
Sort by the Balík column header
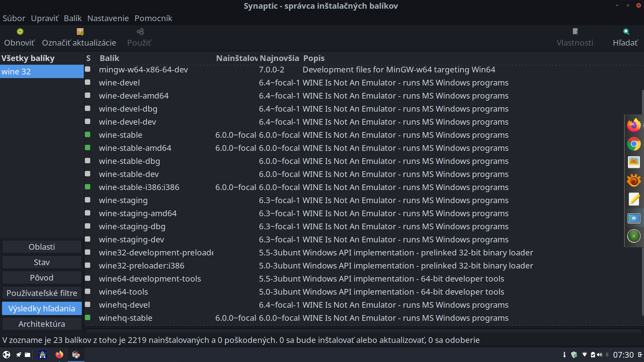(109, 58)
